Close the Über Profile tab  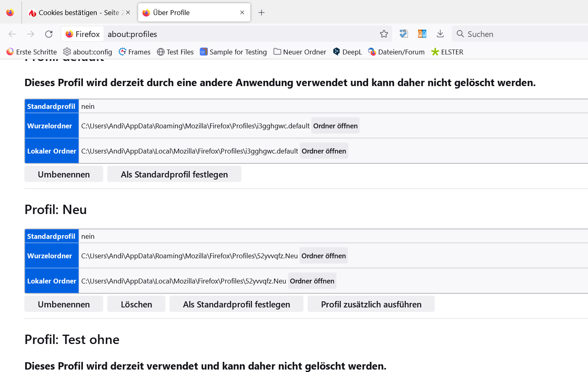[242, 13]
